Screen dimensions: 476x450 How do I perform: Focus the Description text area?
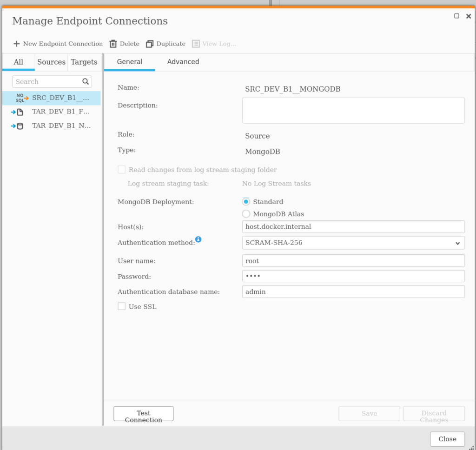tap(353, 110)
